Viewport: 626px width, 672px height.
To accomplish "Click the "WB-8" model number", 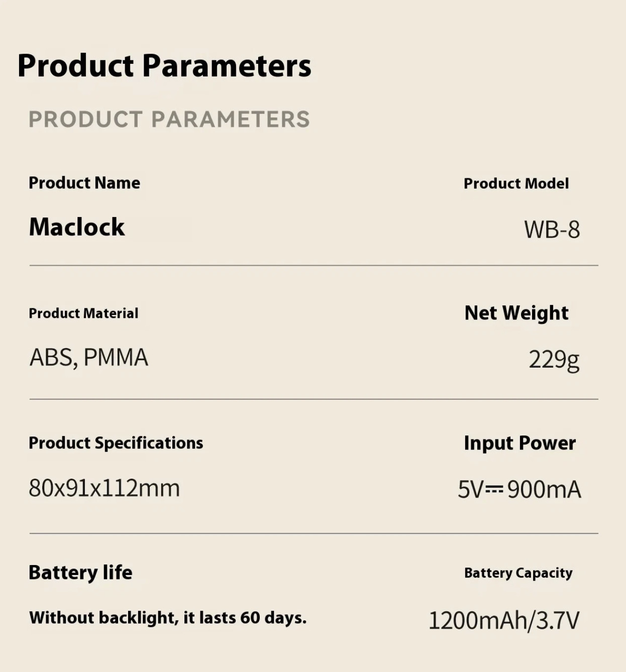I will coord(552,230).
